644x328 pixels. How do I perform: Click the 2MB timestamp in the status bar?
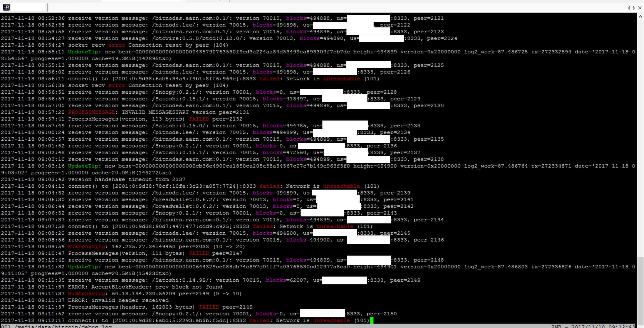(x=593, y=326)
